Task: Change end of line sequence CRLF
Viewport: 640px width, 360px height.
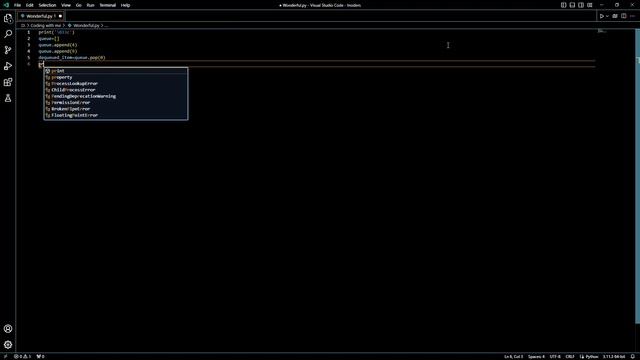Action: coord(570,356)
